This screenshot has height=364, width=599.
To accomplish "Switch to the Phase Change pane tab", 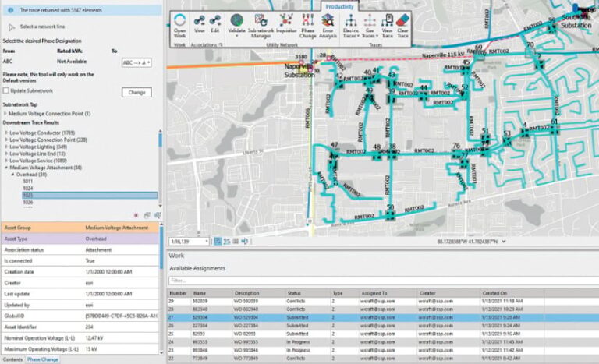I will [42, 359].
